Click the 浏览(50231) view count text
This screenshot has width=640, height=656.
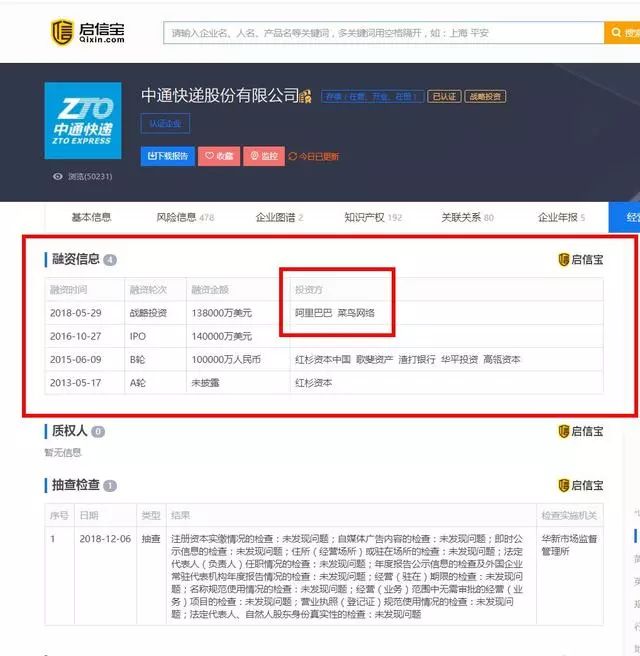click(x=90, y=177)
